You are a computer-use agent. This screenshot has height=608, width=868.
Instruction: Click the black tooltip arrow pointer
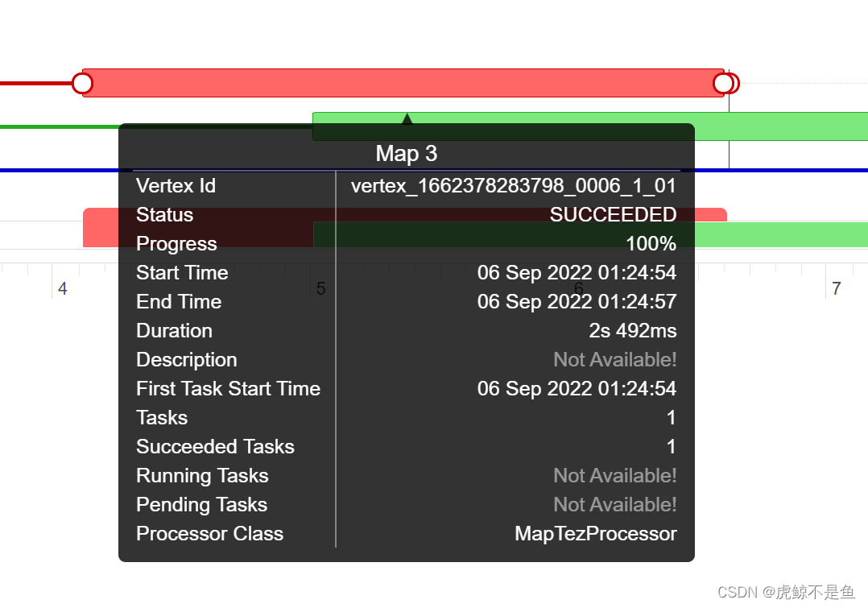click(x=407, y=119)
